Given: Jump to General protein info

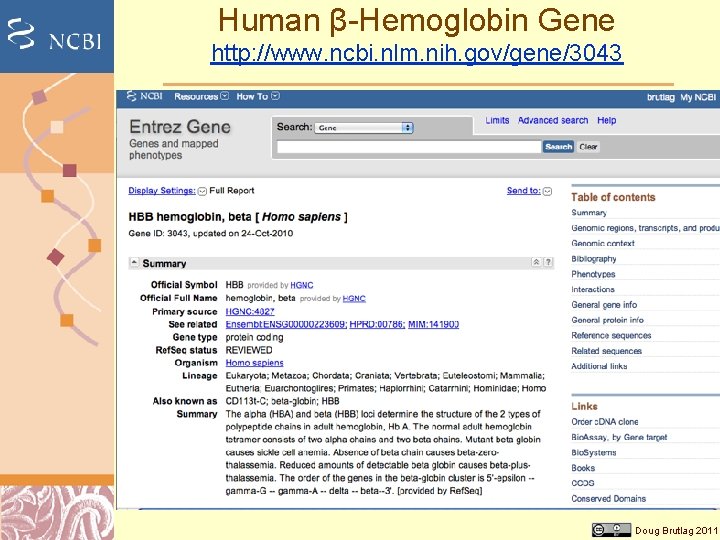Looking at the screenshot, I should [608, 320].
